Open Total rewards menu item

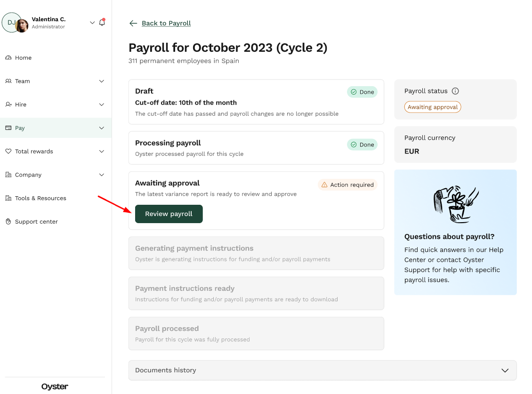coord(56,152)
